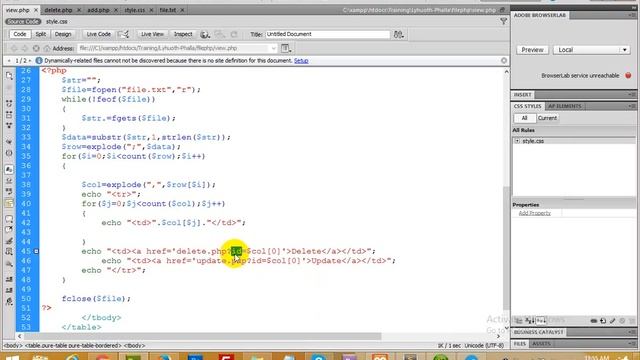Screen dimensions: 640x360
Task: Open the Adobe BrowserLab panel options menu
Action: click(x=632, y=15)
